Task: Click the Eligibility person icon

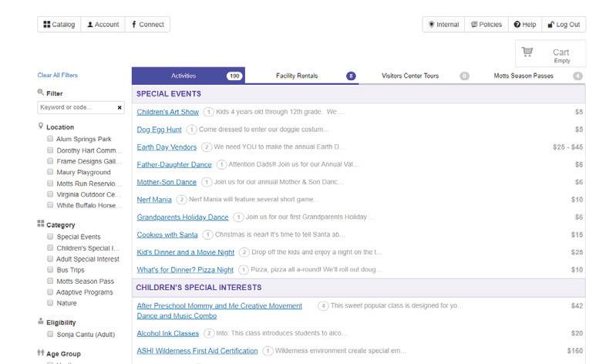Action: tap(41, 321)
